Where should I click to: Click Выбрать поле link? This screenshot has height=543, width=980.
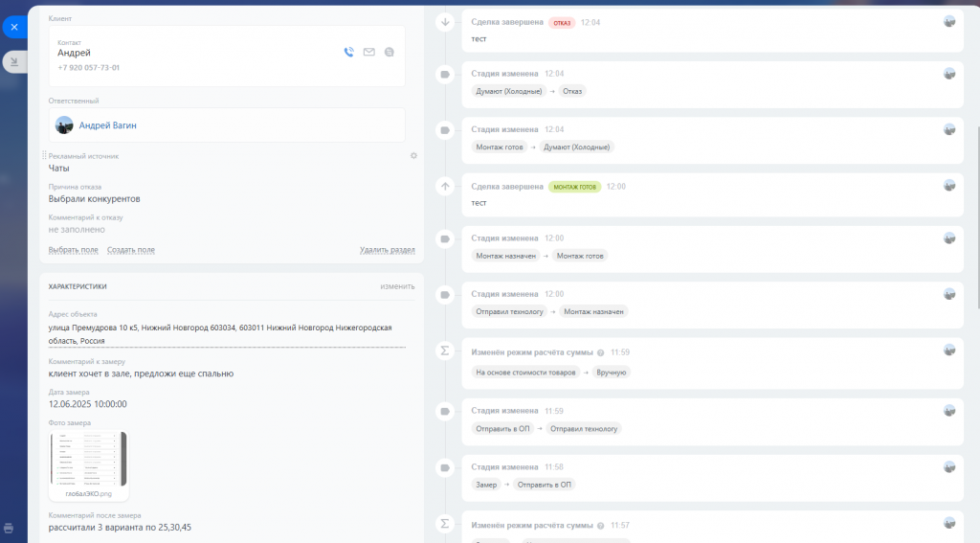pos(73,250)
